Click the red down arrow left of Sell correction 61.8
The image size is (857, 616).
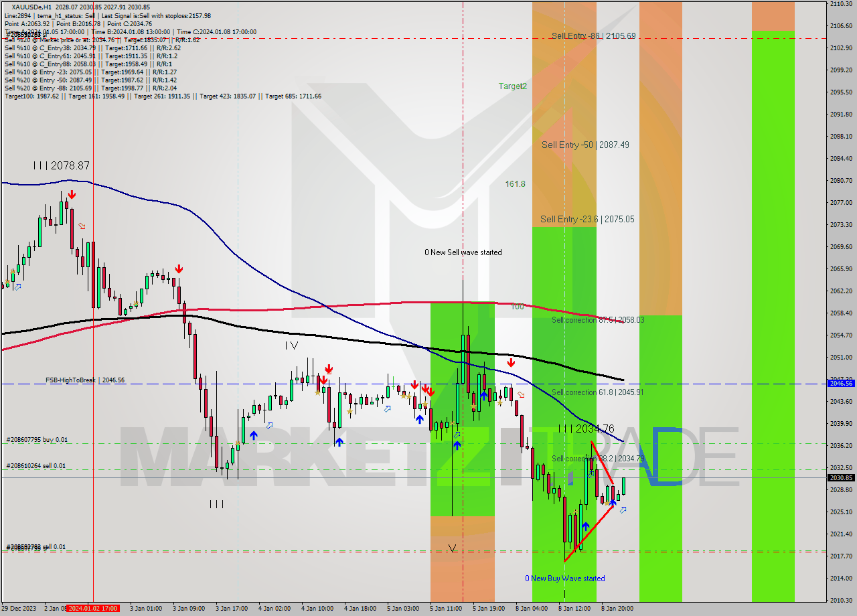[511, 363]
